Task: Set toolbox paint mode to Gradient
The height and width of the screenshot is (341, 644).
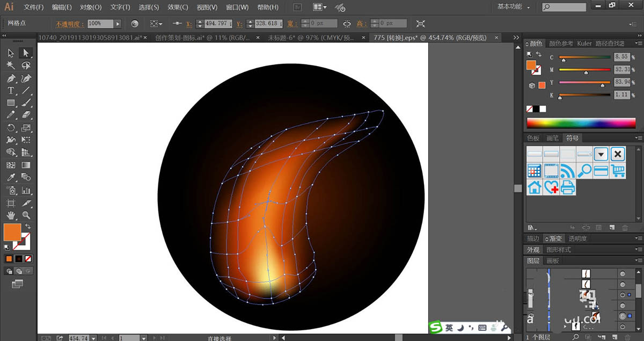Action: click(18, 258)
